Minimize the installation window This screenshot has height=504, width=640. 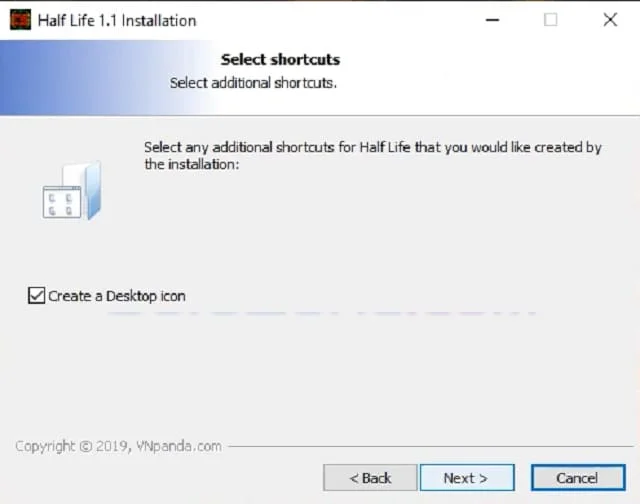pos(491,20)
